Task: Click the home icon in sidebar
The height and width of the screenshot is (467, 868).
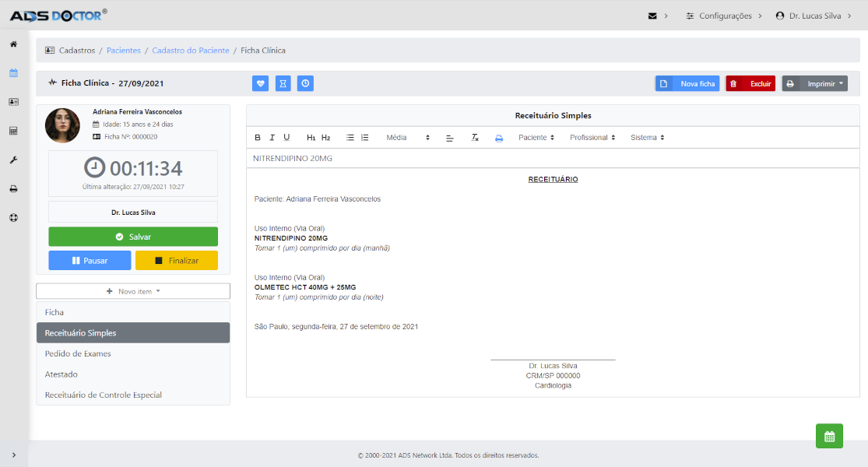Action: click(14, 44)
